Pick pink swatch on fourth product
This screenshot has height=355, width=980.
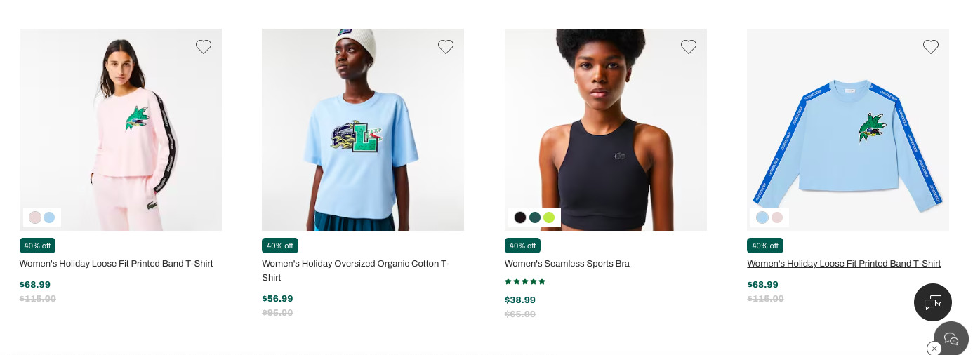[777, 217]
